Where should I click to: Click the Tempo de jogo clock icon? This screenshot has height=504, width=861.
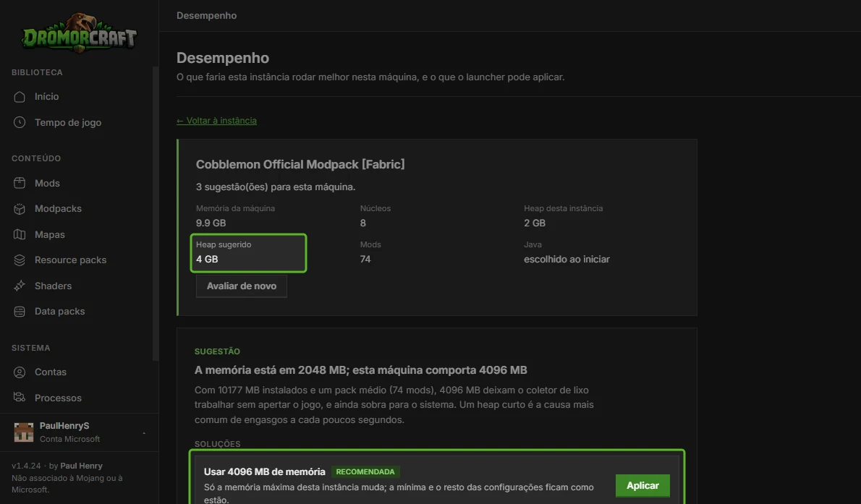20,122
